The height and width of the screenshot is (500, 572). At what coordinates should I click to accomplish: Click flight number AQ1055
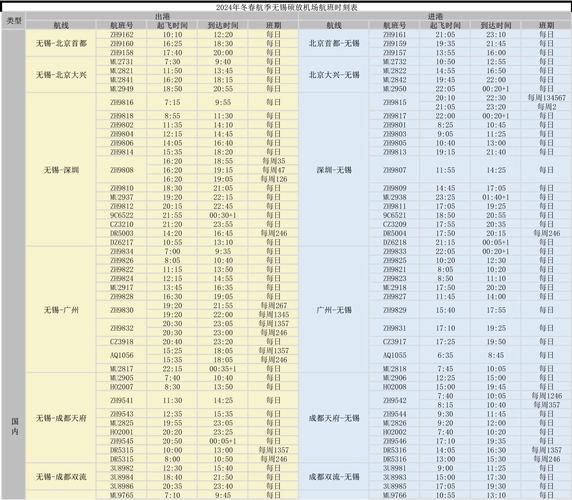pos(394,355)
